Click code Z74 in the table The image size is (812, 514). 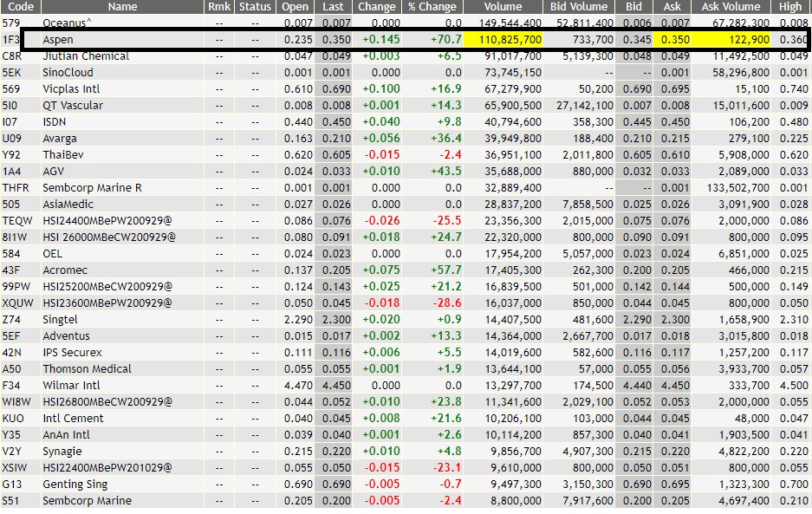coord(11,320)
